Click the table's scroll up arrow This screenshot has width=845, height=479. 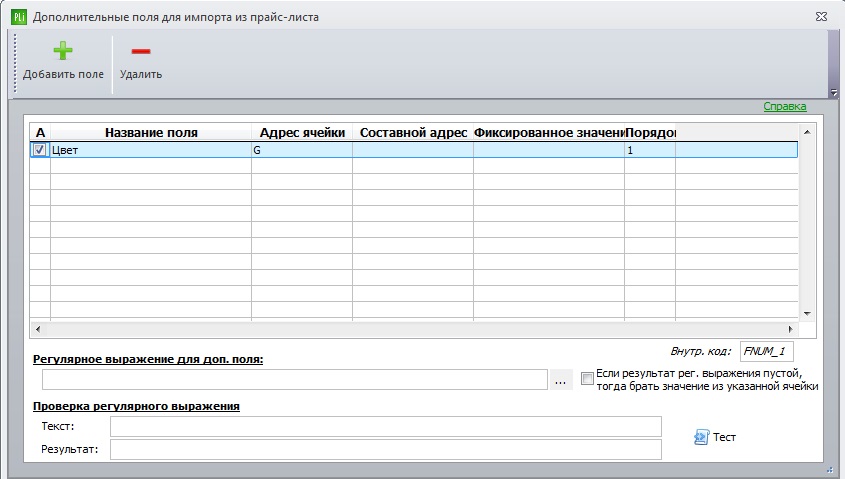[x=807, y=132]
